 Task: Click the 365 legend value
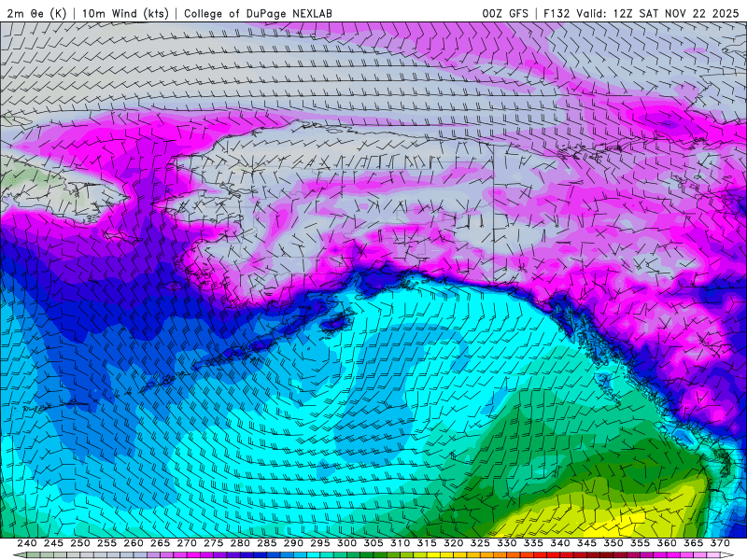click(x=694, y=543)
